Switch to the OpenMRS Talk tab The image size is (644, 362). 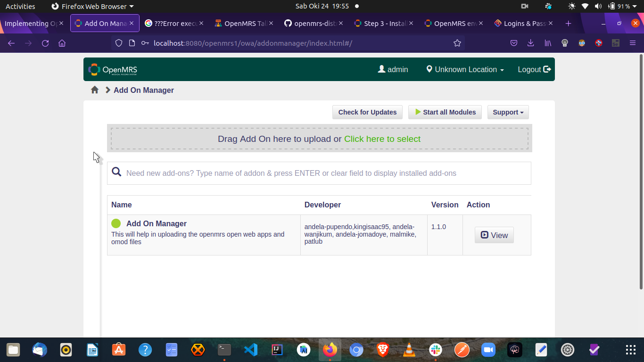point(244,23)
